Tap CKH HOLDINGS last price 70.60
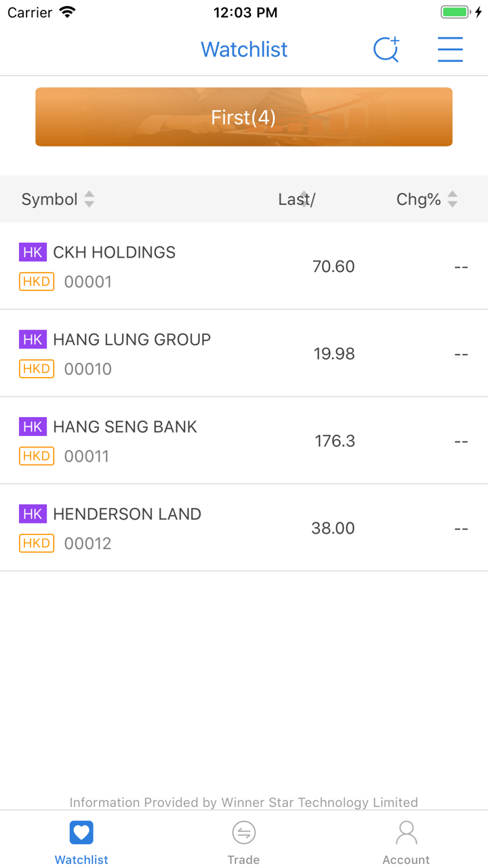Screen dimensions: 488x868 click(333, 267)
